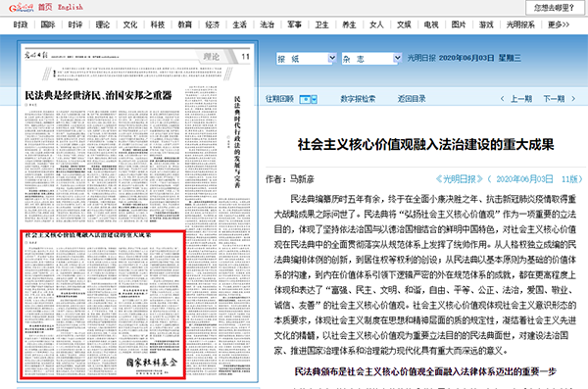Open the 生活 navigation item
Screen dimensions: 588x389
click(240, 24)
